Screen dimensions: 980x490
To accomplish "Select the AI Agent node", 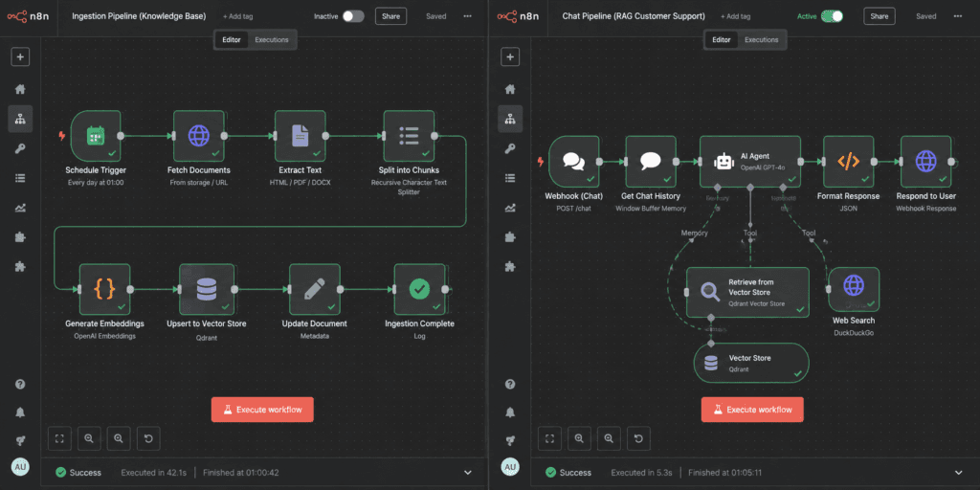I will 750,162.
